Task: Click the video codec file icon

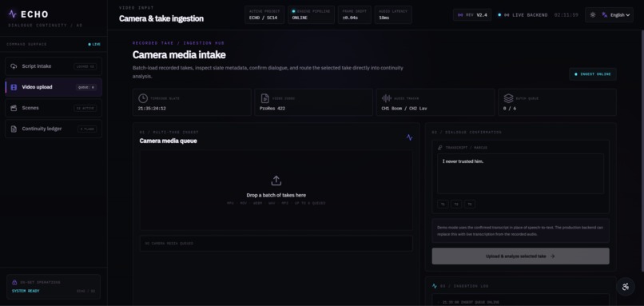Action: pyautogui.click(x=265, y=98)
